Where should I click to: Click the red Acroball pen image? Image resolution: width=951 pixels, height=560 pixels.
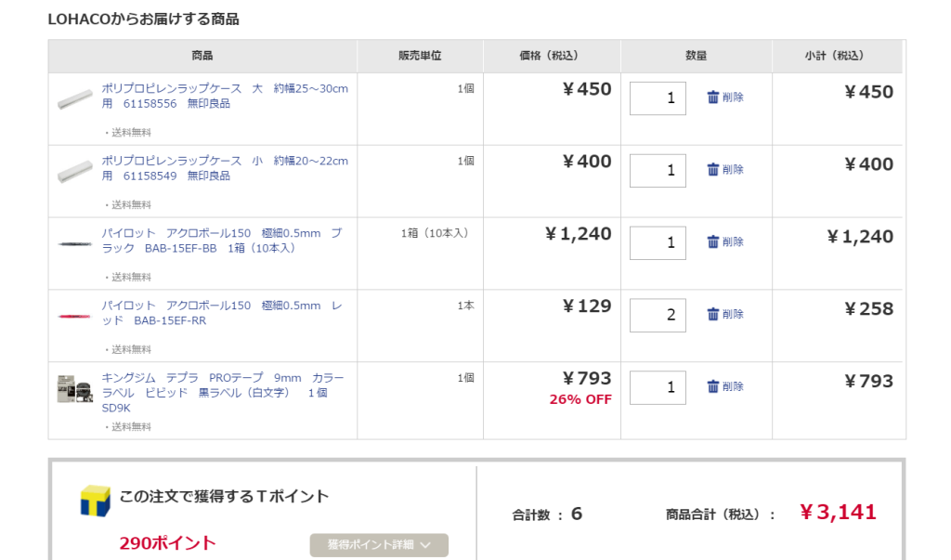click(x=74, y=316)
